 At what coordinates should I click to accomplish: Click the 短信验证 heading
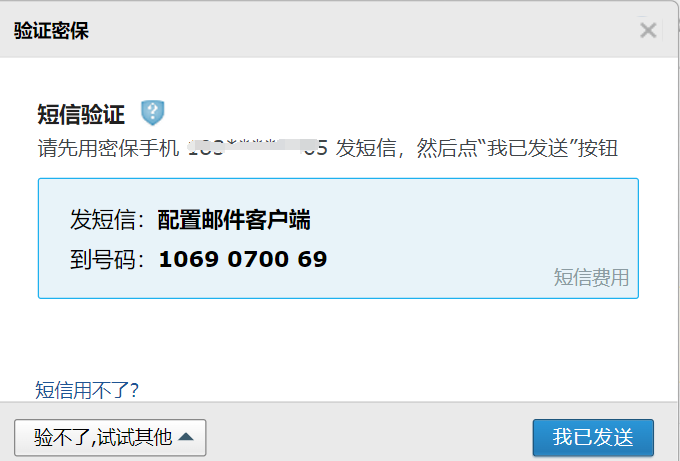[x=81, y=114]
